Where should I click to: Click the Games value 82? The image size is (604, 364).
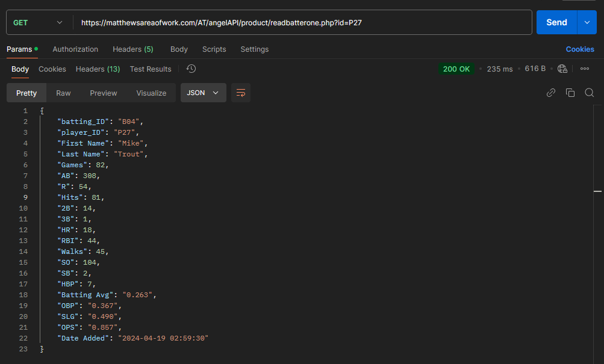(x=100, y=165)
